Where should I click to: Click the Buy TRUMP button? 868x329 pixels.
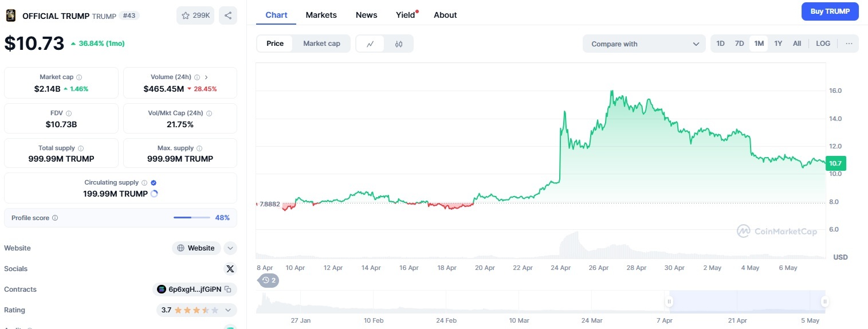pos(830,11)
